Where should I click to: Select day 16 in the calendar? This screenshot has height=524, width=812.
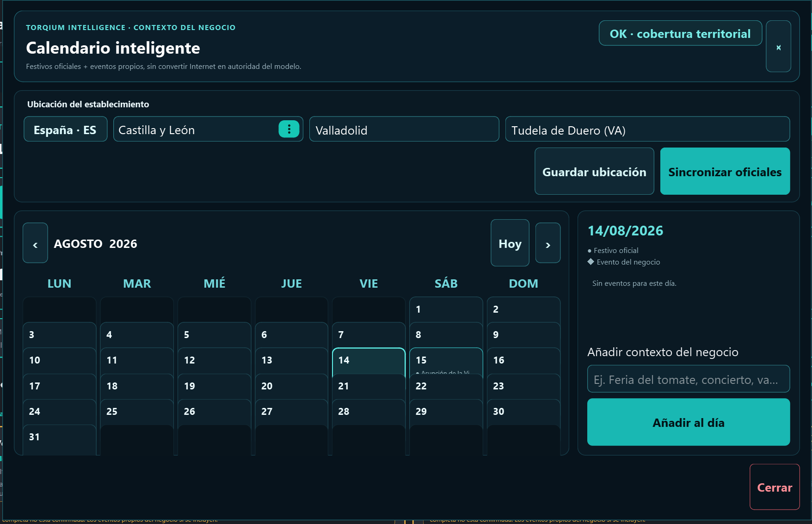(523, 361)
